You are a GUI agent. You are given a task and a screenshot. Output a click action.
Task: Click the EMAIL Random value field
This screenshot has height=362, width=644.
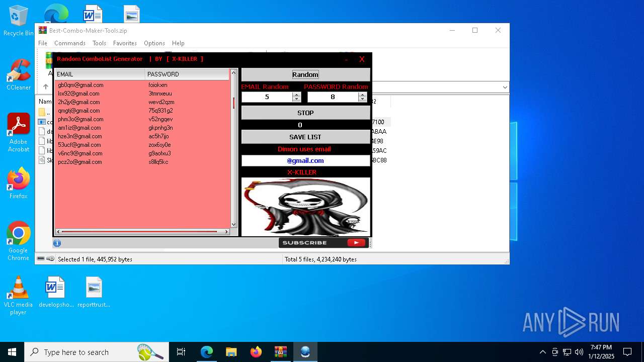coord(267,97)
